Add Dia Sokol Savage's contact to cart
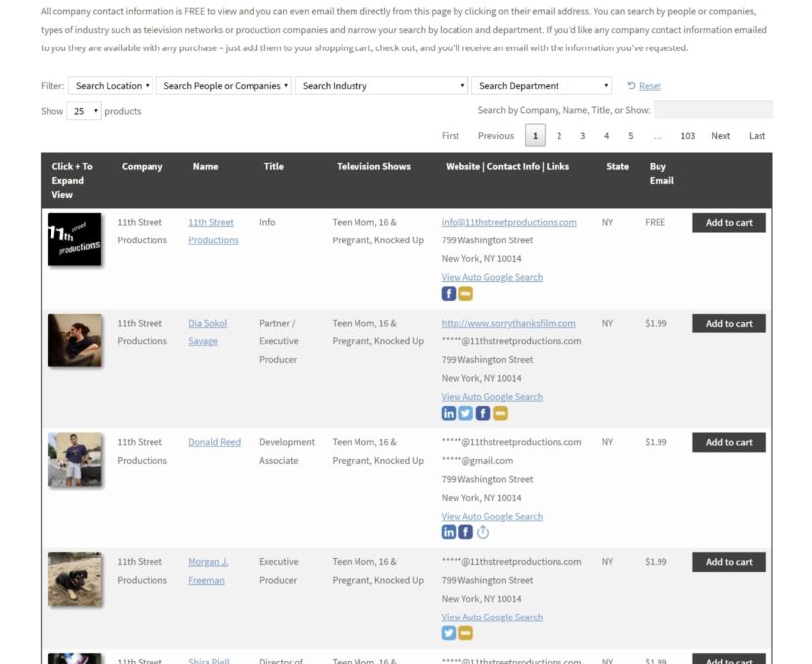Image resolution: width=812 pixels, height=664 pixels. pyautogui.click(x=728, y=324)
